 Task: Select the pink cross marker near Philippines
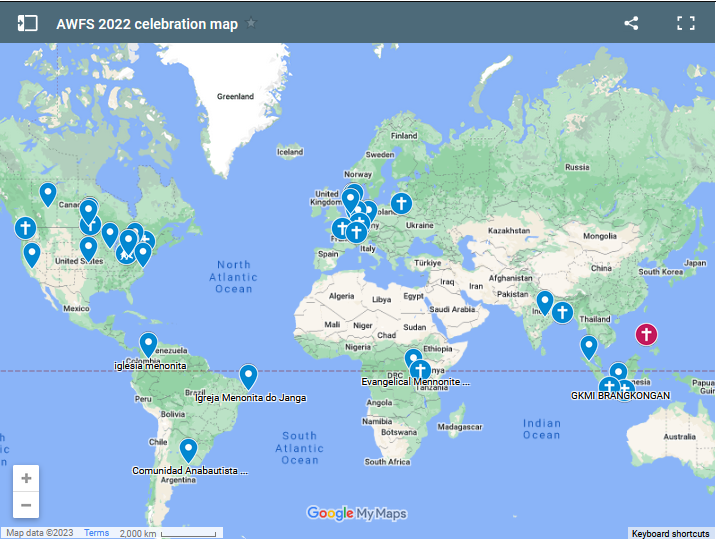point(647,334)
